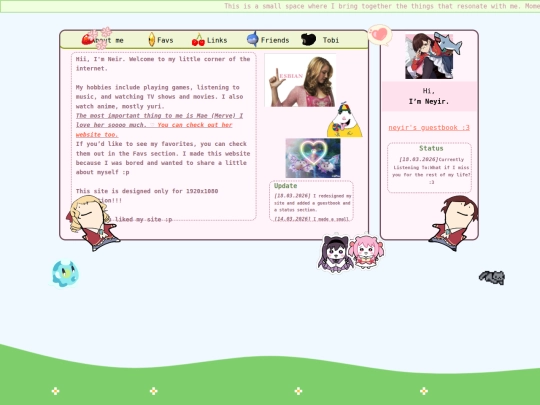Viewport: 540px width, 405px height.
Task: Click the gray pixel cat
Action: click(492, 278)
